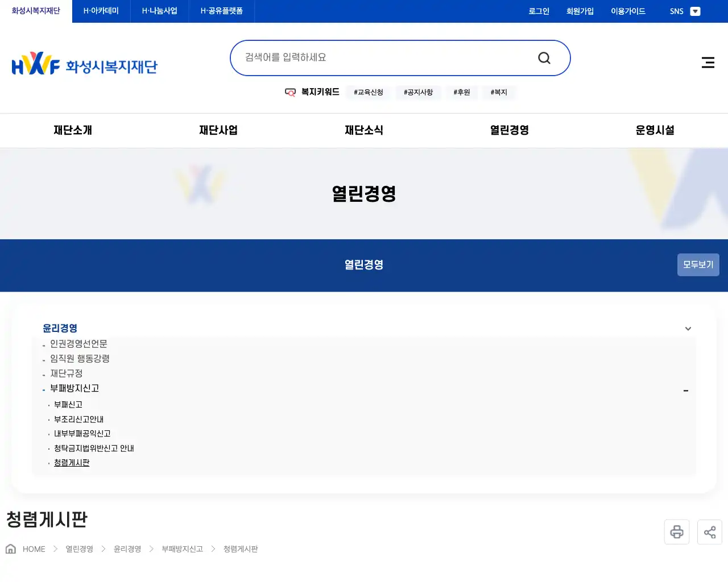Image resolution: width=728 pixels, height=582 pixels.
Task: Click the 화성시복지재단 HWF logo
Action: click(84, 63)
